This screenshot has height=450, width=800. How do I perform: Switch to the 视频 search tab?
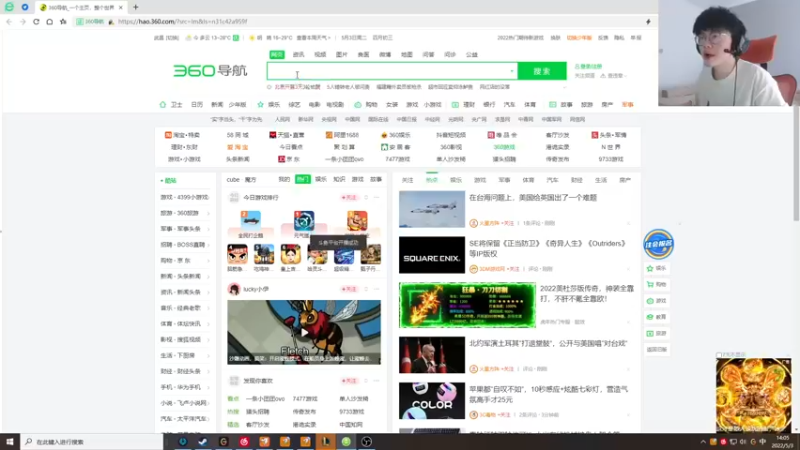320,55
